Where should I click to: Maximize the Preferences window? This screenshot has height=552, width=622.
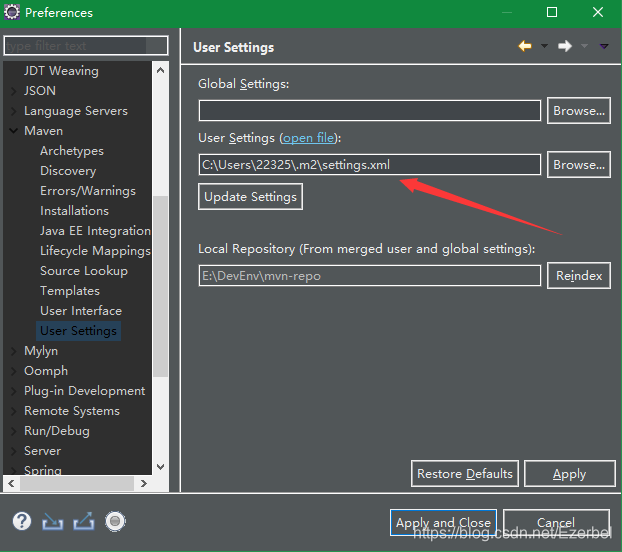coord(552,12)
